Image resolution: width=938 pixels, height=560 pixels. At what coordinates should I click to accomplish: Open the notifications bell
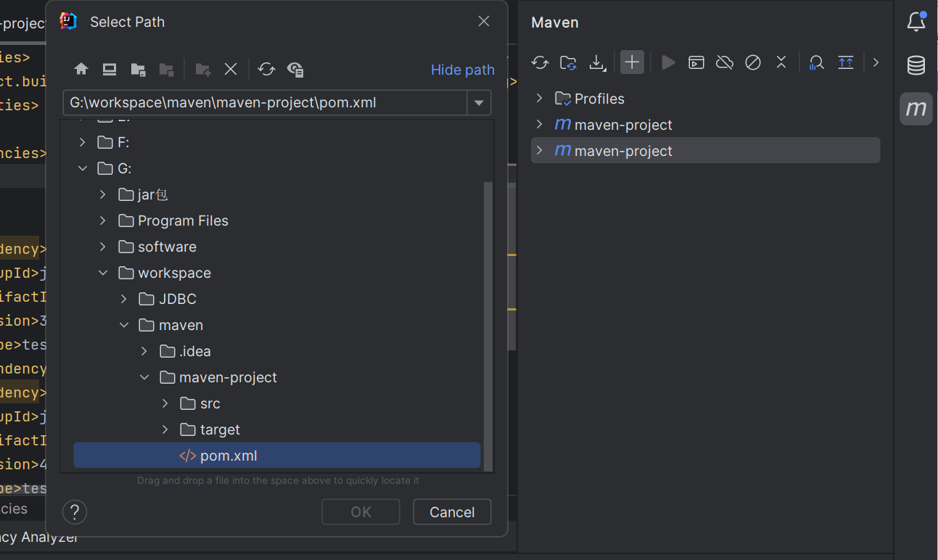(916, 22)
